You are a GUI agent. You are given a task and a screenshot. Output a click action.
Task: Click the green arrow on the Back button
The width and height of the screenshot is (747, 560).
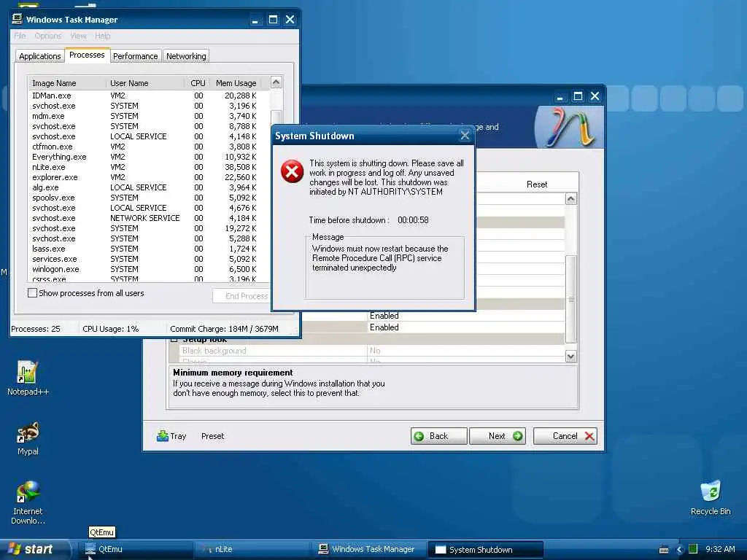(419, 436)
